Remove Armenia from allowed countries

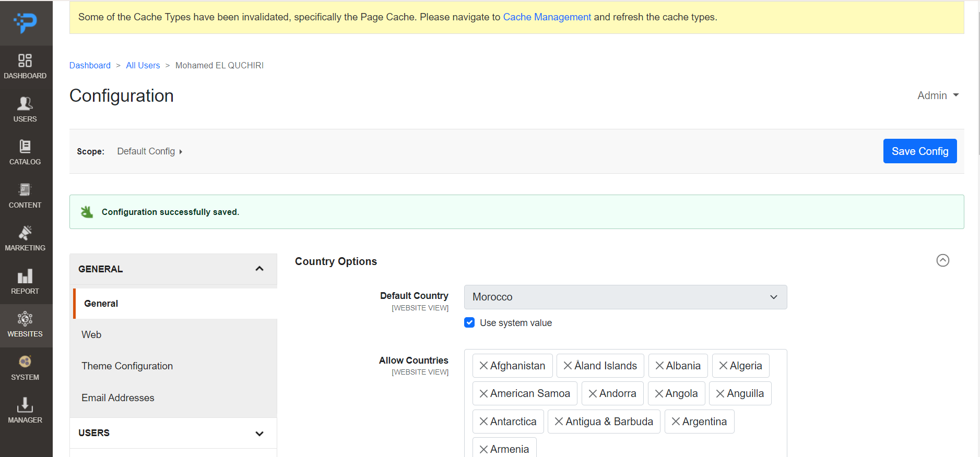[483, 449]
